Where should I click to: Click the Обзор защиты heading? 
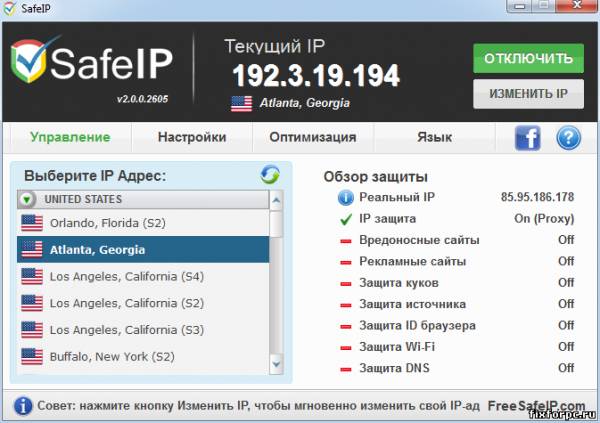376,177
